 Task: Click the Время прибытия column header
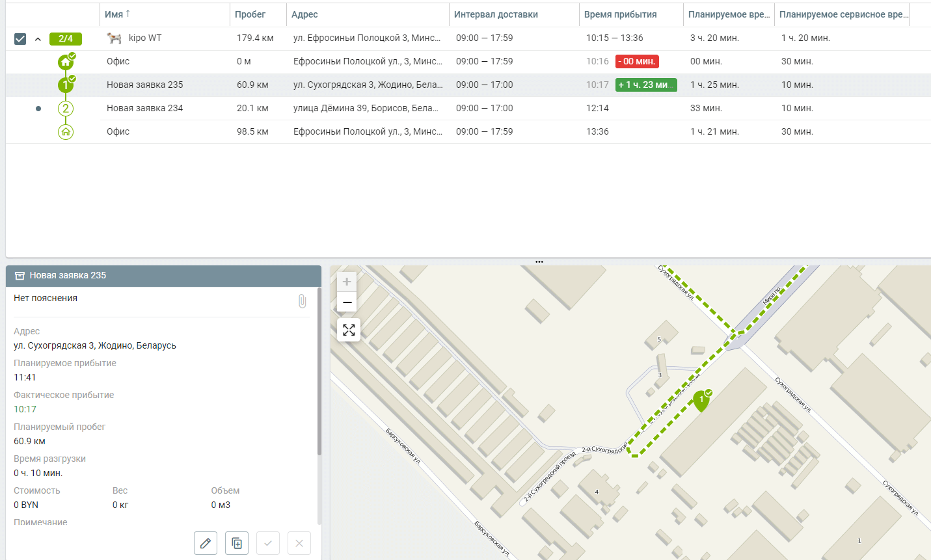point(620,14)
